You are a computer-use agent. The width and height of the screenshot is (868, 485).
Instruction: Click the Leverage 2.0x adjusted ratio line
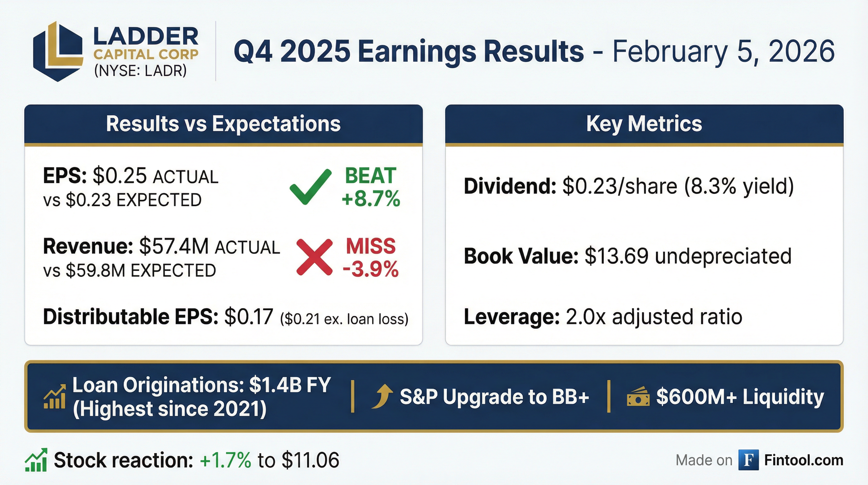click(x=603, y=317)
